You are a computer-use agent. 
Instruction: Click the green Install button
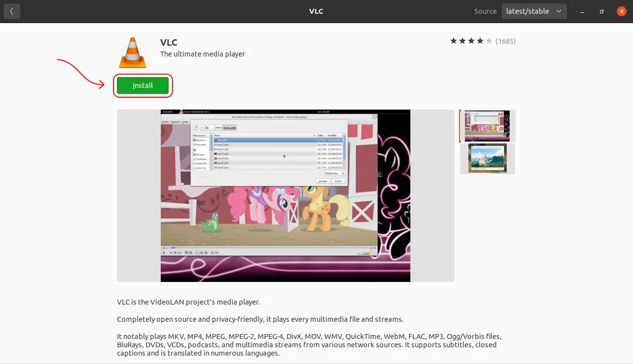pos(143,85)
